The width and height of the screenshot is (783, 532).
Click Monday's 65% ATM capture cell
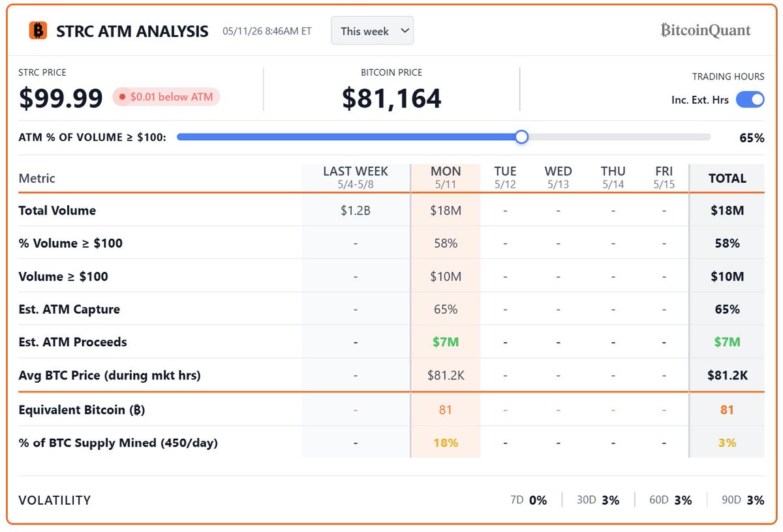tap(446, 309)
